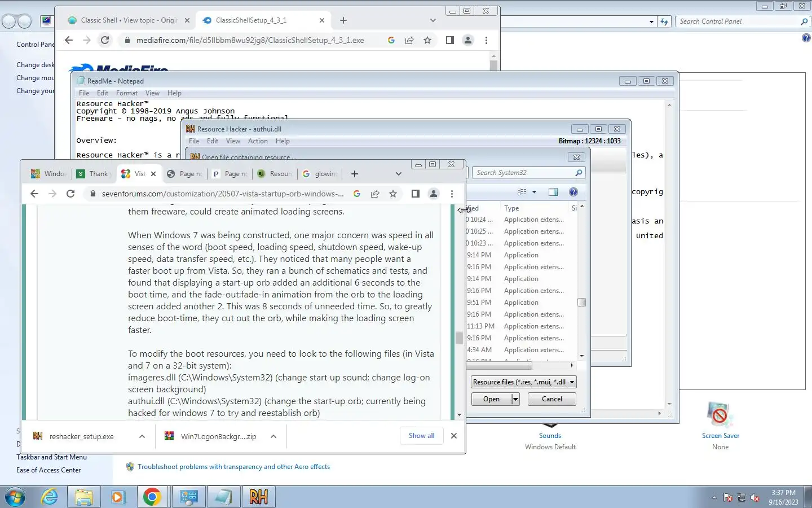The image size is (812, 508).
Task: Switch to the Resour tab in Chrome
Action: [275, 174]
